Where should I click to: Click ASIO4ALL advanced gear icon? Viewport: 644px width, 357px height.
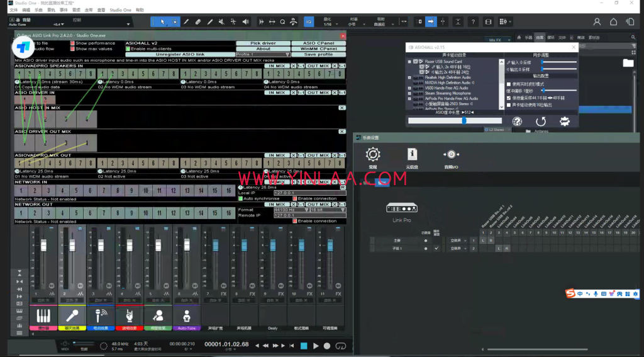coord(565,122)
